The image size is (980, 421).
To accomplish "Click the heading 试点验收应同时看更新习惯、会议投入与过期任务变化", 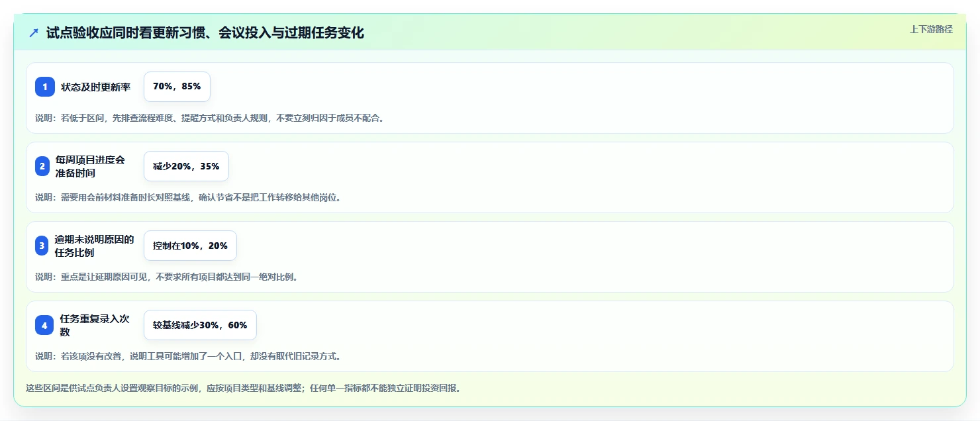I will (205, 33).
